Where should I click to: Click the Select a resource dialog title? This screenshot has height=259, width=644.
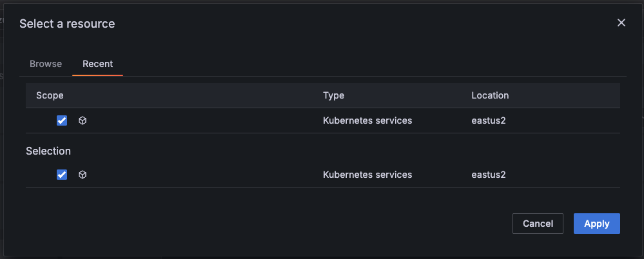[67, 24]
